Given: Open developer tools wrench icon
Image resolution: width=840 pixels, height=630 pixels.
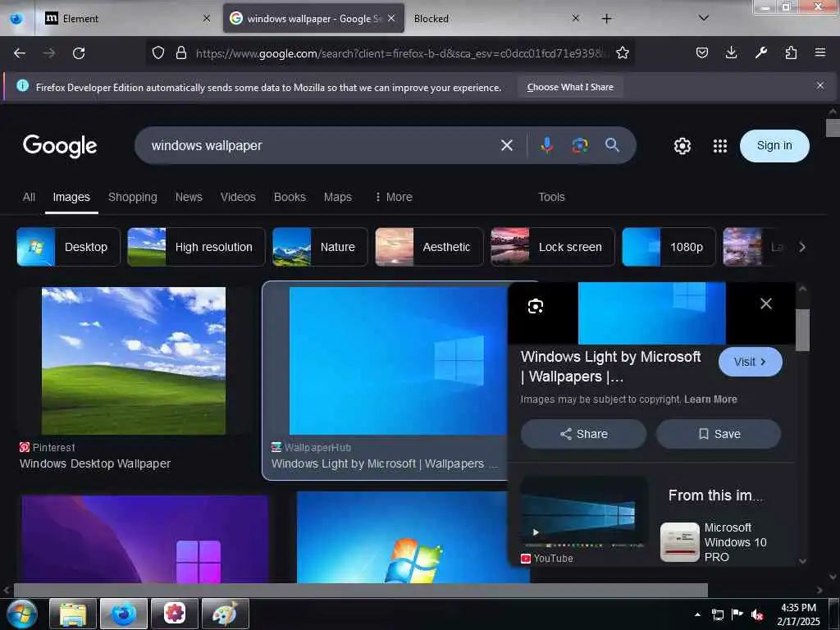Looking at the screenshot, I should [761, 52].
